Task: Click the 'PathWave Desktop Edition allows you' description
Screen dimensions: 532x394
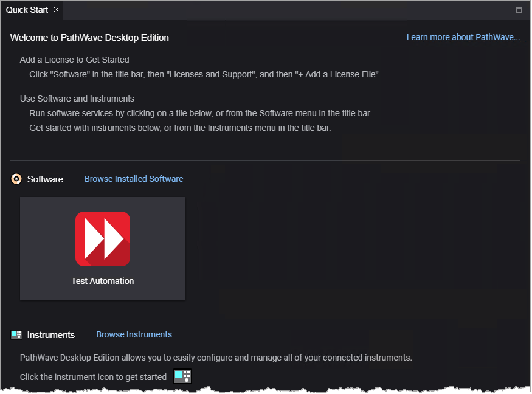Action: [x=216, y=358]
